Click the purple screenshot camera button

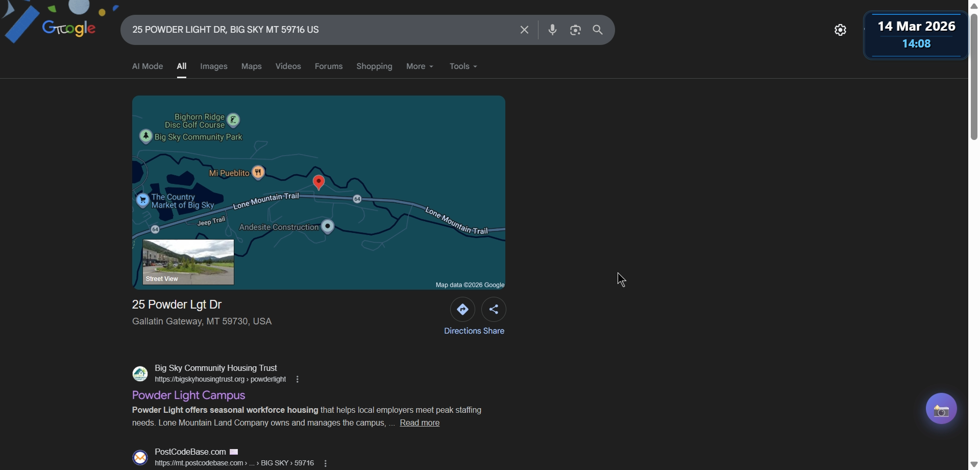[941, 409]
